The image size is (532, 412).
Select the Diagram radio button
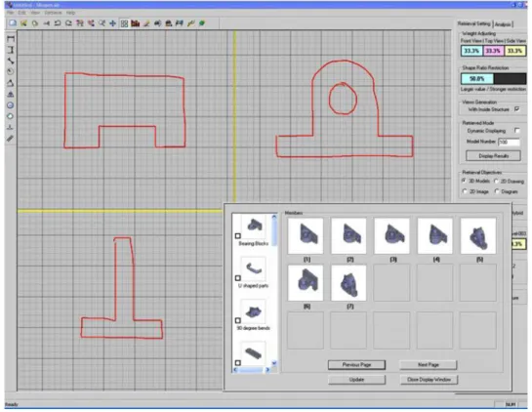tap(497, 191)
